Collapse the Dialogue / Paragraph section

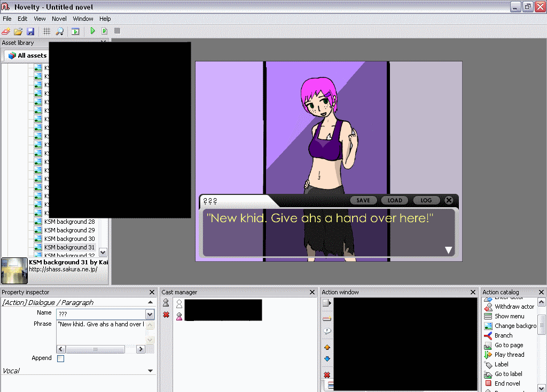tap(150, 303)
